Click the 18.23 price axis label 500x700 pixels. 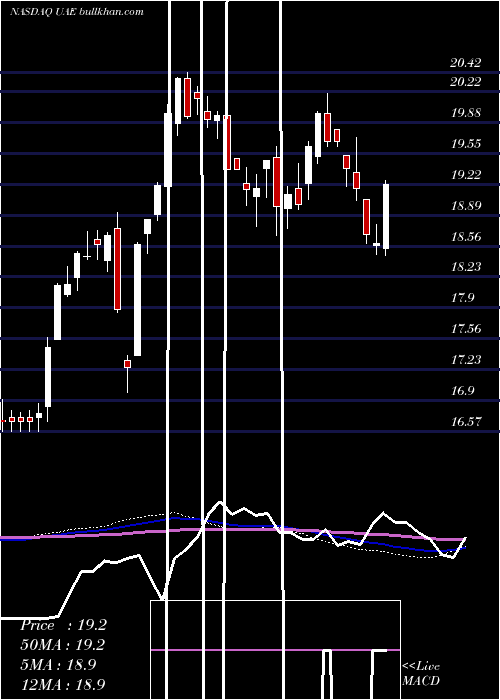click(x=466, y=267)
